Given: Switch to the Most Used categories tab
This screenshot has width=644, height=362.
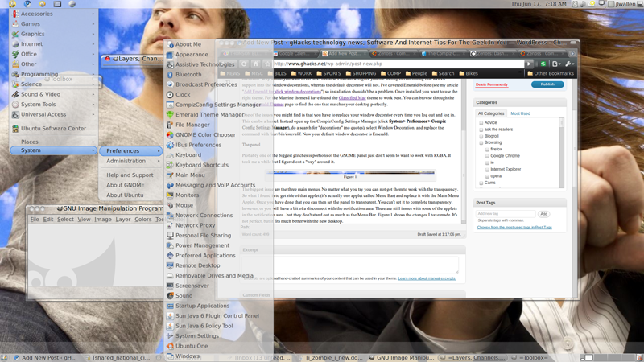Looking at the screenshot, I should tap(520, 113).
